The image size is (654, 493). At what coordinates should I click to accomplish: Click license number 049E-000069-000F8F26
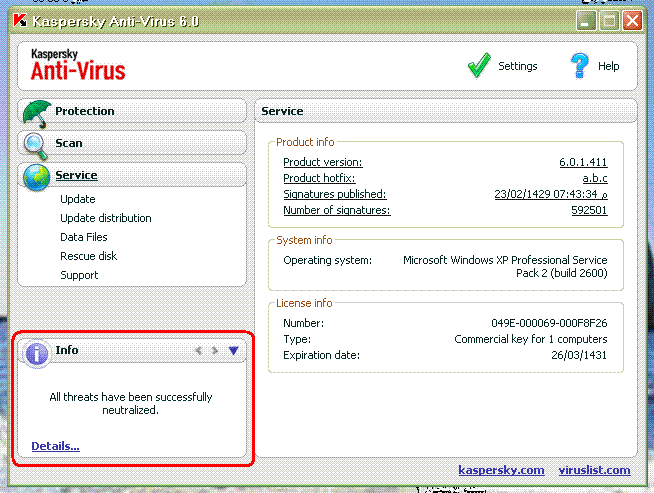point(549,323)
